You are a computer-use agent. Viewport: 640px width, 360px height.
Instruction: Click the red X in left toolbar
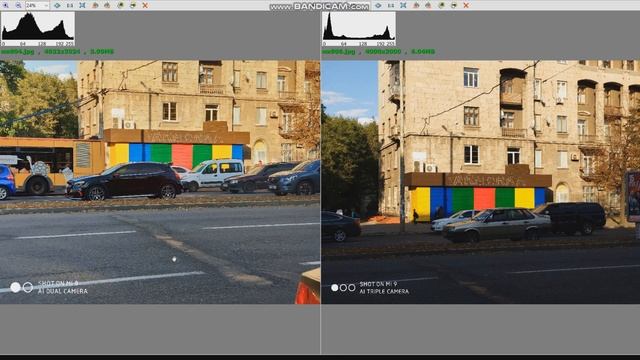coord(145,5)
